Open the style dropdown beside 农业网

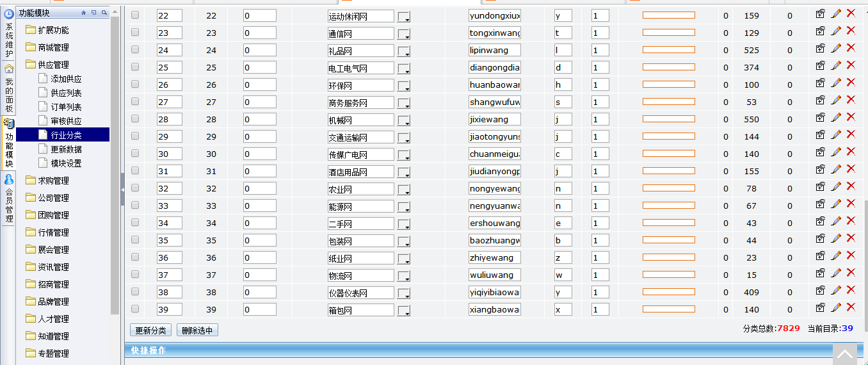point(403,190)
